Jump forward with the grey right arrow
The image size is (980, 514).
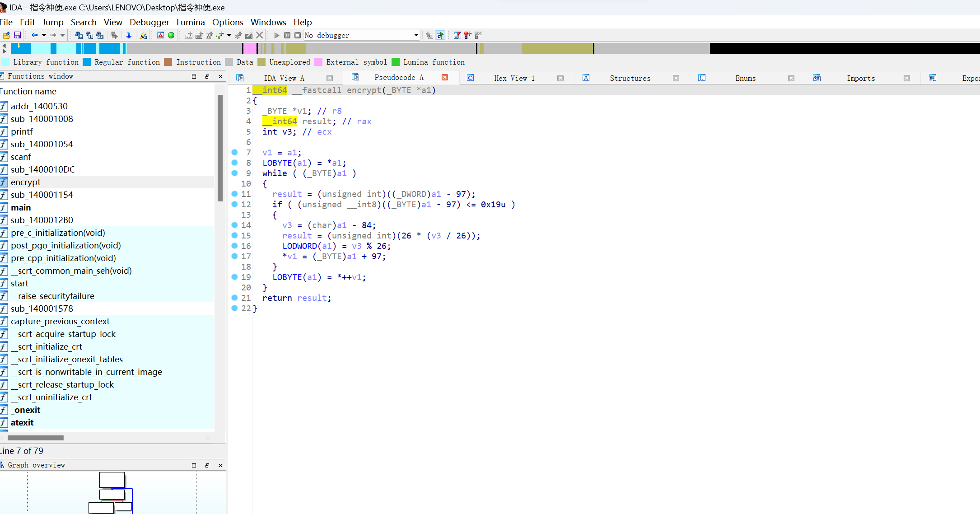pyautogui.click(x=53, y=35)
